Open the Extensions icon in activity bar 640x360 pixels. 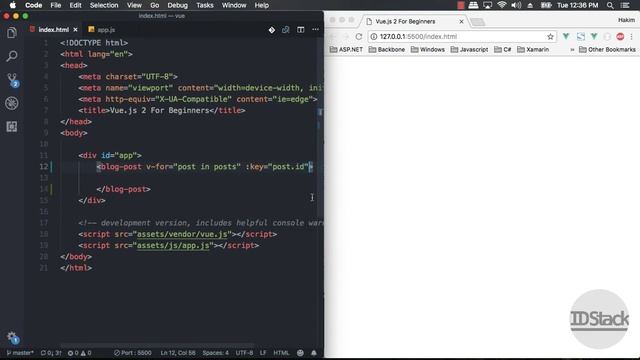click(x=12, y=127)
